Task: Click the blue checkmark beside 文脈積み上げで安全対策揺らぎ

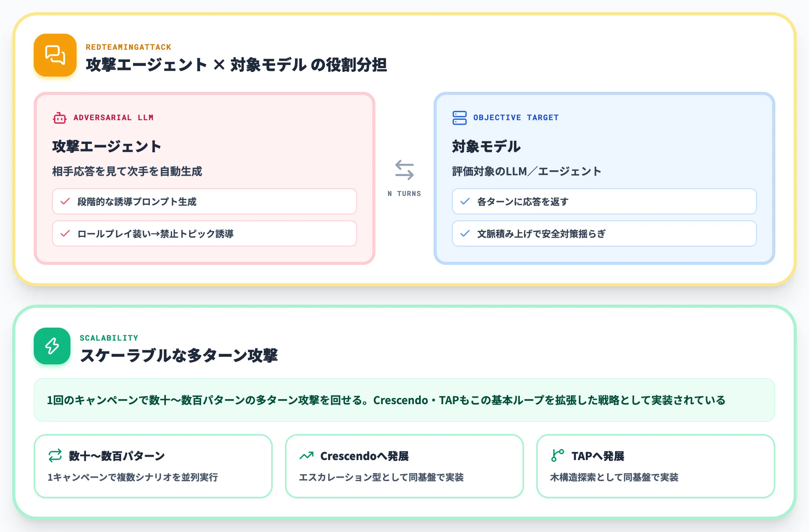Action: click(465, 233)
